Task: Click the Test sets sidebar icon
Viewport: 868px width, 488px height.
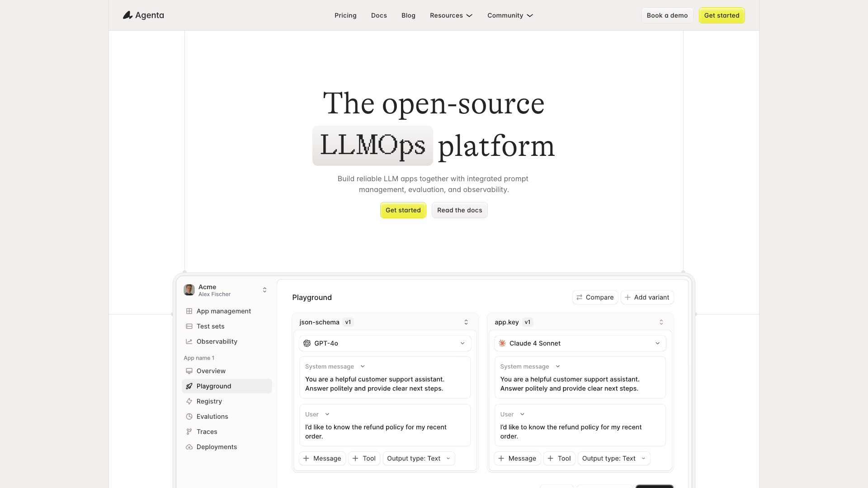Action: [x=189, y=326]
